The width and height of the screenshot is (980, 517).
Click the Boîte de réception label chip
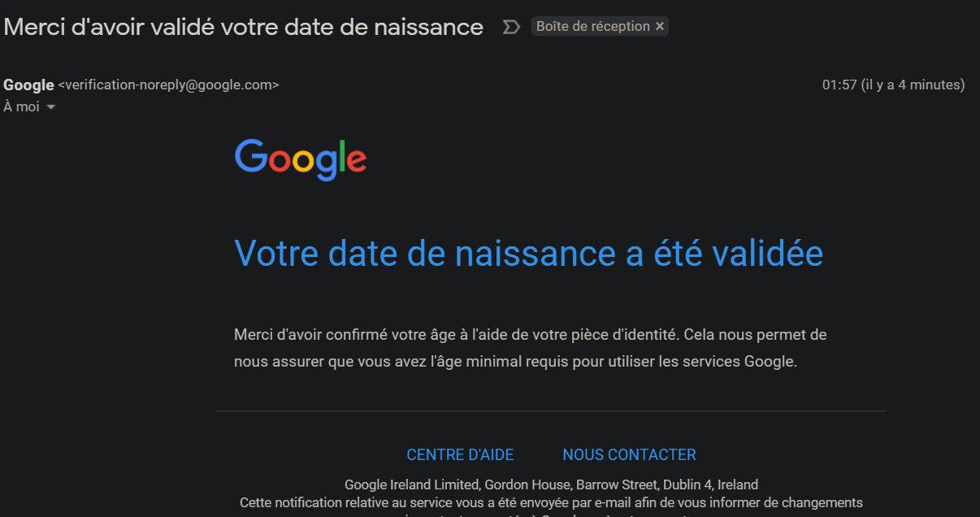pyautogui.click(x=593, y=27)
